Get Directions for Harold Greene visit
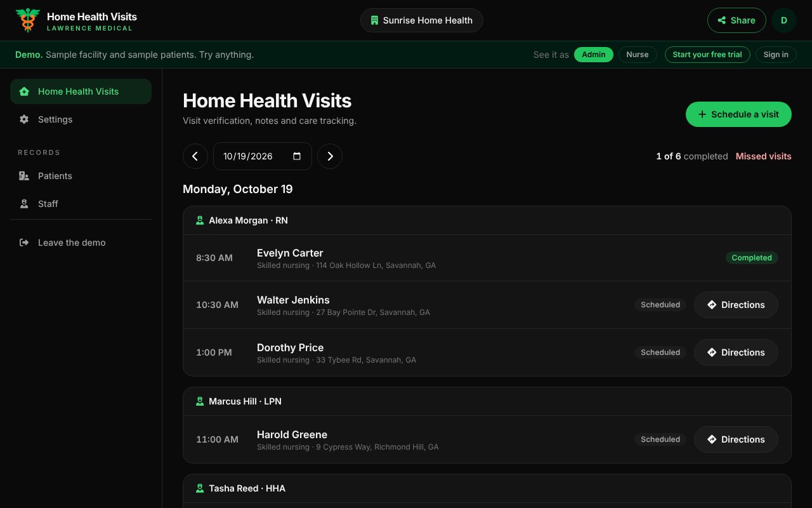812x508 pixels. tap(736, 439)
